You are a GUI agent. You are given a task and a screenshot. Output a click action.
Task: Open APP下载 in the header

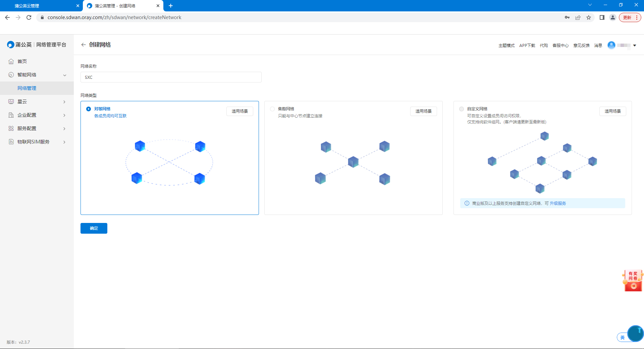pos(527,46)
